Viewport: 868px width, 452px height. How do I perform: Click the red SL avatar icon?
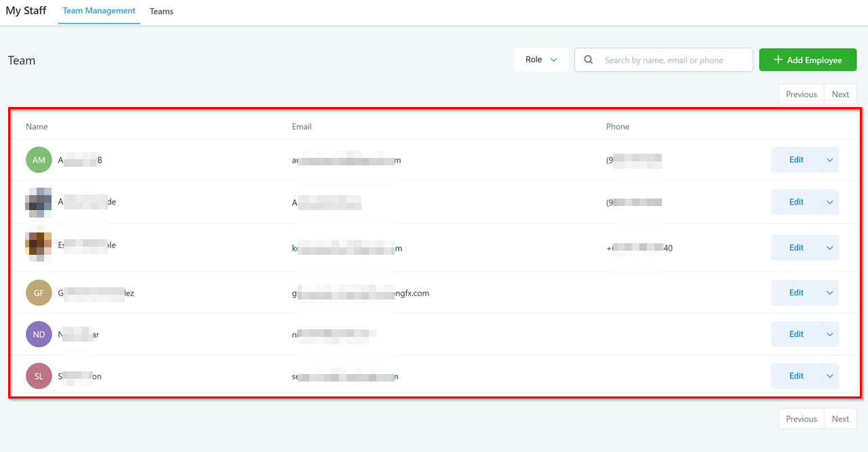coord(39,376)
